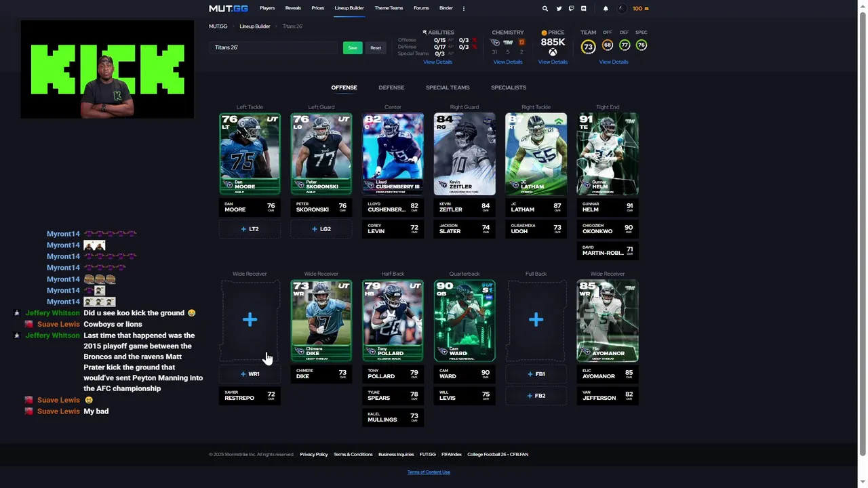Select the Tony Pollard half back card
The width and height of the screenshot is (868, 488).
click(x=393, y=320)
